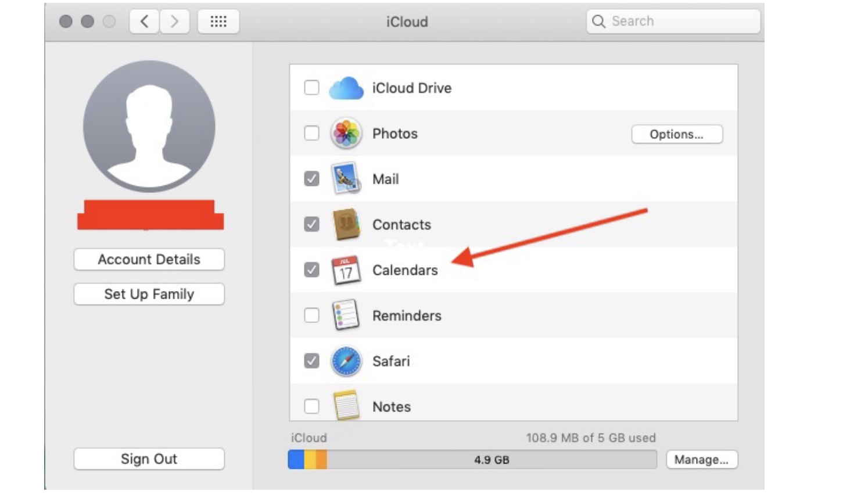
Task: Click the Calendars icon showing 17
Action: 346,270
